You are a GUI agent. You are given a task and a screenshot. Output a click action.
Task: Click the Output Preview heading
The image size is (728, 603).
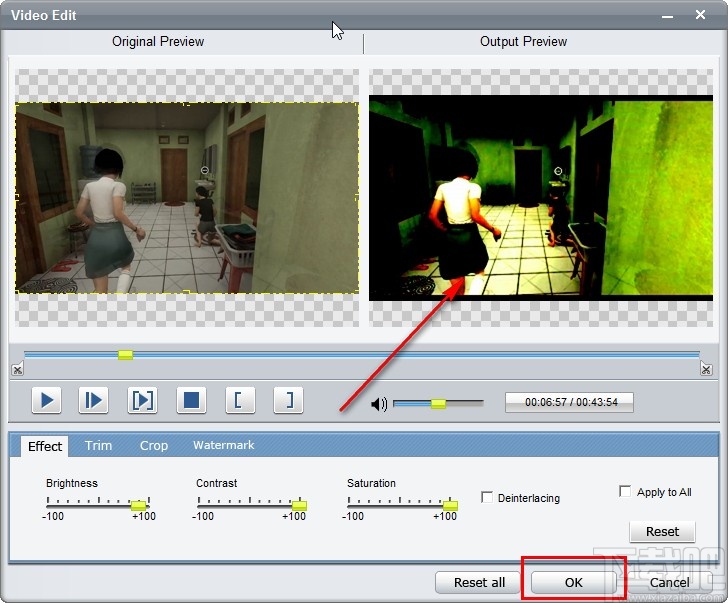tap(523, 41)
